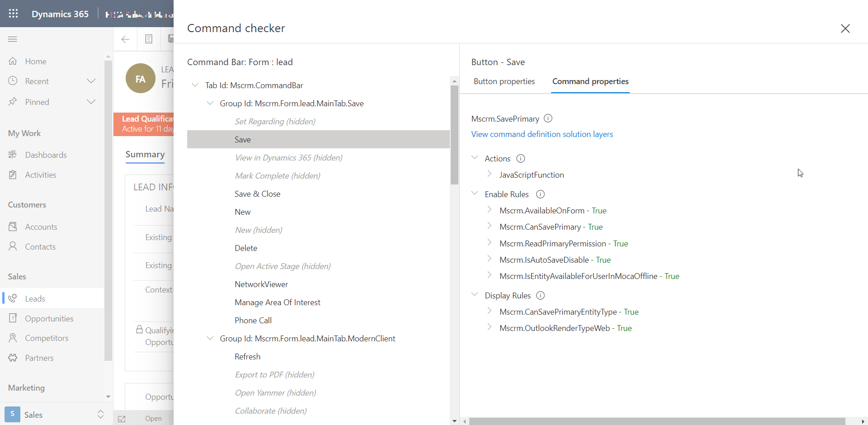Image resolution: width=868 pixels, height=425 pixels.
Task: Switch to the Button properties tab
Action: click(504, 81)
